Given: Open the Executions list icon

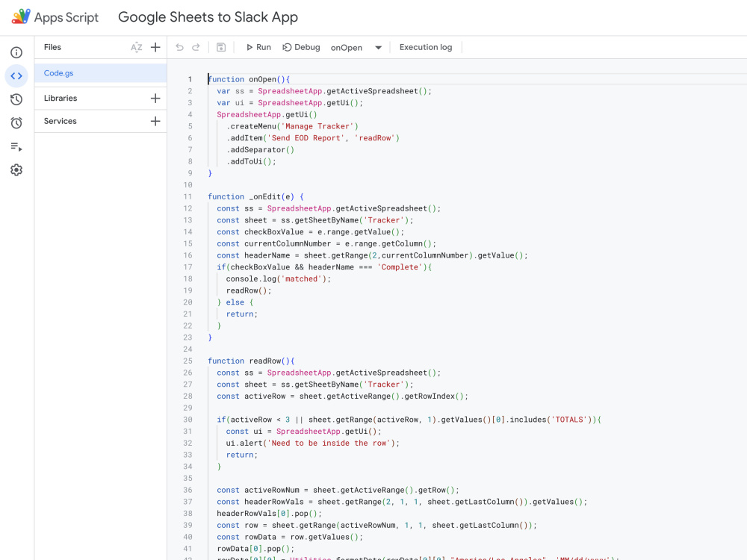Looking at the screenshot, I should [16, 146].
